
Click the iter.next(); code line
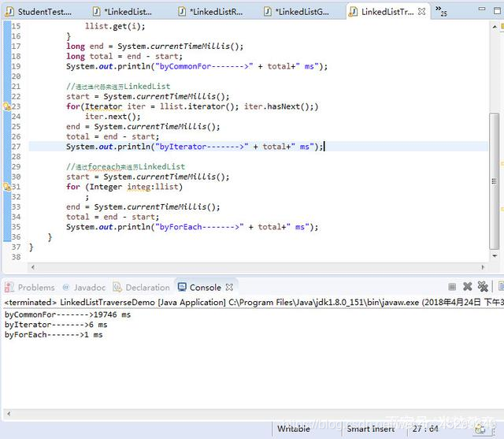[x=113, y=117]
